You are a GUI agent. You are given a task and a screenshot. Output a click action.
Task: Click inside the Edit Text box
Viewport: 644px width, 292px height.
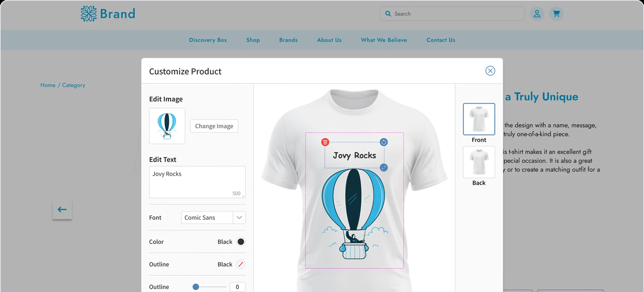click(197, 181)
